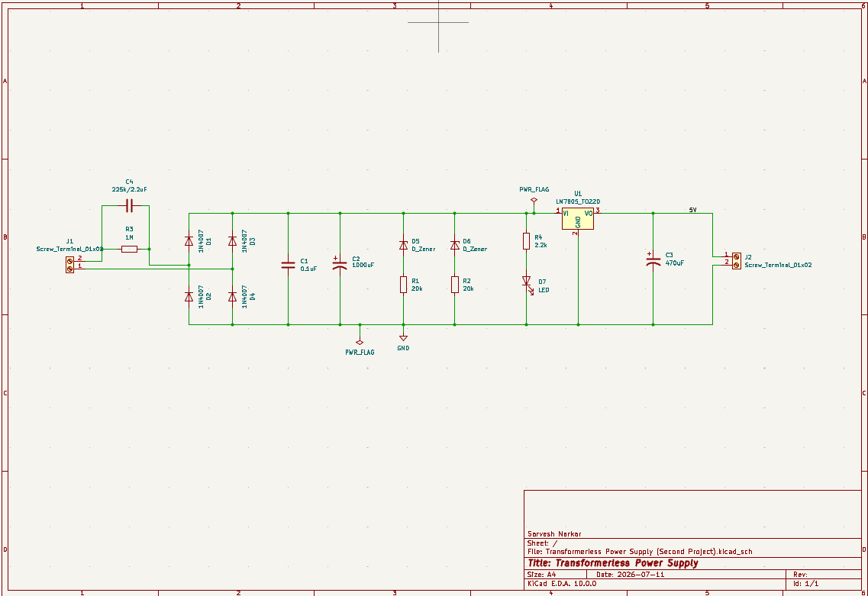868x596 pixels.
Task: Click the '20k' value of R2
Action: pos(468,289)
